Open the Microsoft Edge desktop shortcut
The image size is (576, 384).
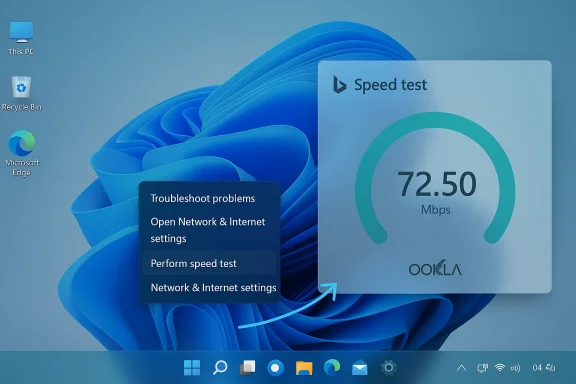(22, 153)
